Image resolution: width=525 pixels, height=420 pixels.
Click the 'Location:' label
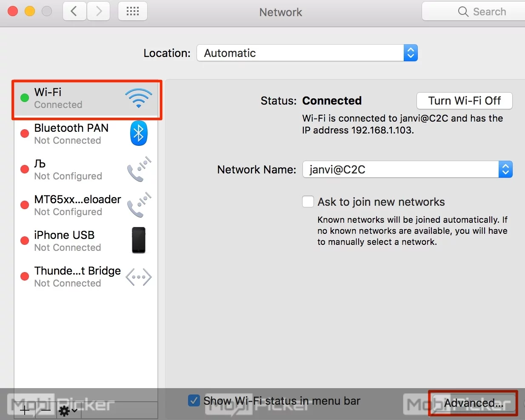click(x=167, y=53)
